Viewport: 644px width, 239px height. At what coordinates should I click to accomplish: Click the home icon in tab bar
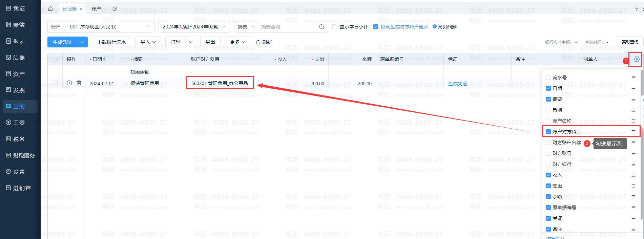pyautogui.click(x=50, y=9)
